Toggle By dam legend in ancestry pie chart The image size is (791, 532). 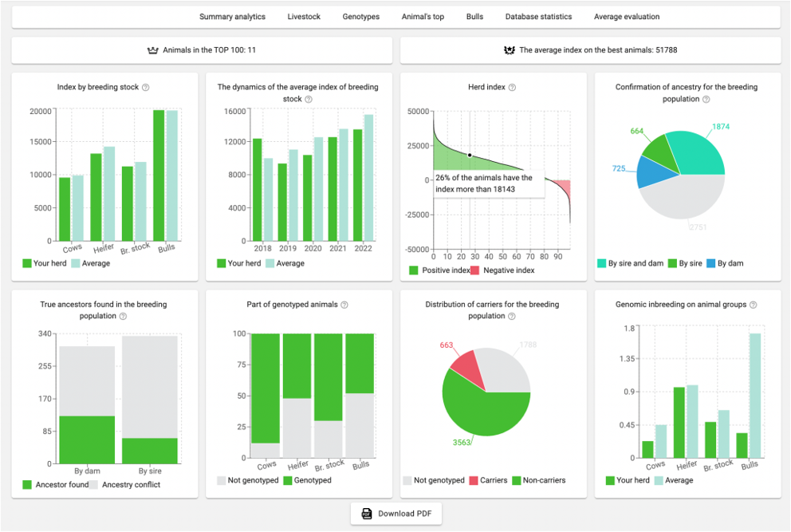pos(723,263)
